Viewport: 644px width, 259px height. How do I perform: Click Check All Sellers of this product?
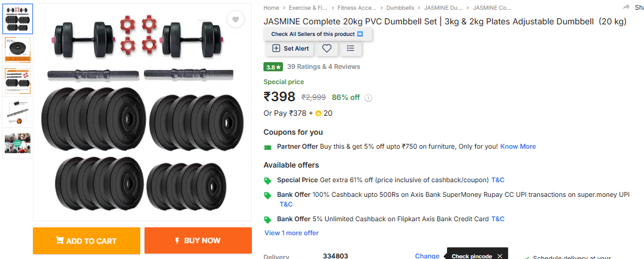tap(317, 34)
